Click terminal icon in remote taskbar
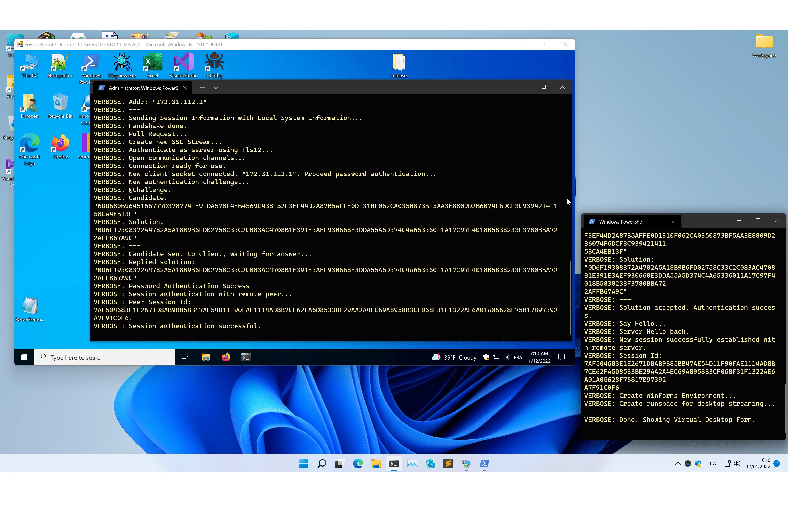The width and height of the screenshot is (788, 532). [x=246, y=357]
